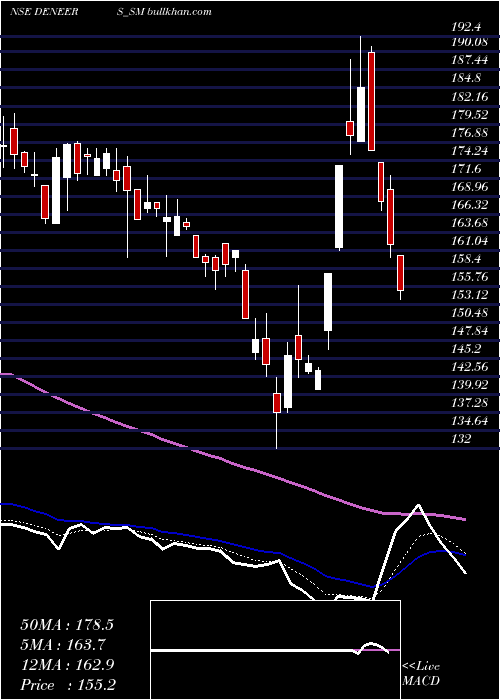500x700 pixels.
Task: Click the large white candle reaching 171.6
Action: (339, 207)
